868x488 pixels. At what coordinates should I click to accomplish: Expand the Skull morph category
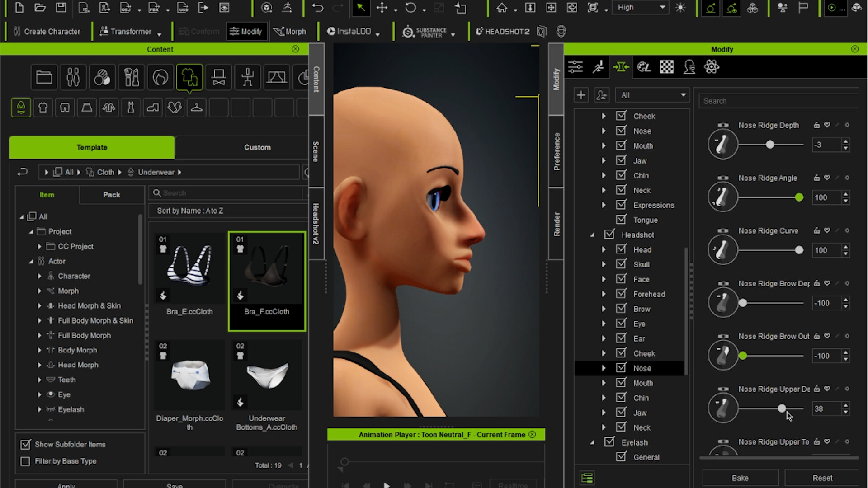tap(604, 264)
